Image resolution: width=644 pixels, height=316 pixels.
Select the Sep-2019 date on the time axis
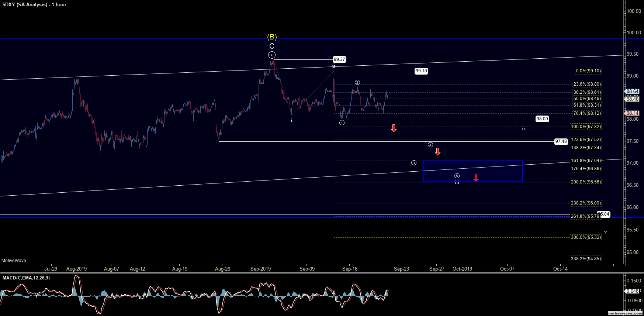(260, 269)
